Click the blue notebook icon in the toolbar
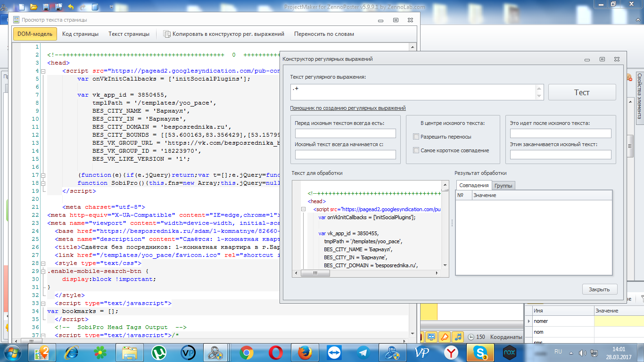 tap(95, 7)
